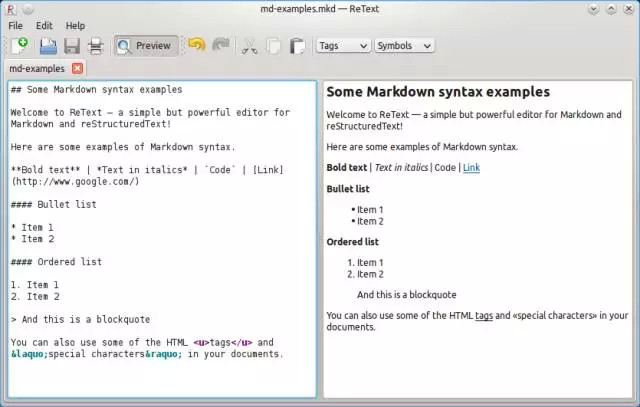The image size is (640, 407).
Task: Open the Edit menu
Action: click(x=44, y=26)
